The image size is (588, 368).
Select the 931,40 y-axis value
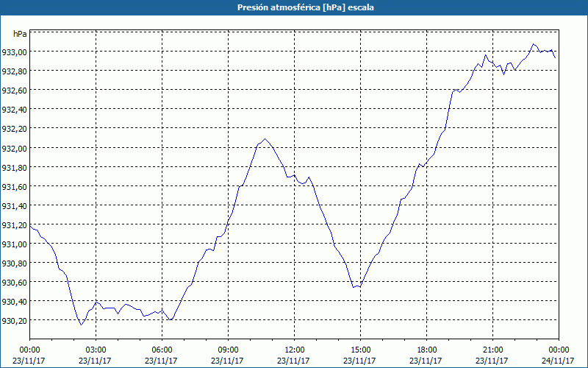pos(14,205)
